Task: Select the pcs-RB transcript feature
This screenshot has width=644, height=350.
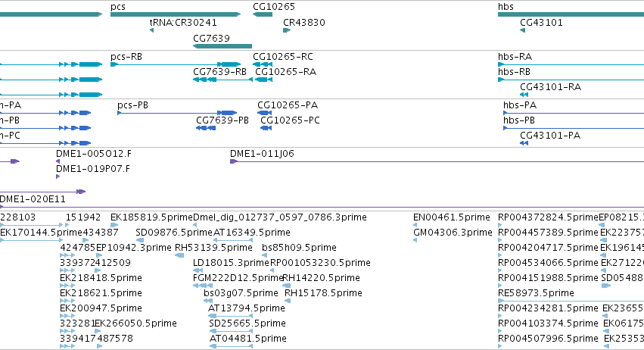Action: [176, 64]
